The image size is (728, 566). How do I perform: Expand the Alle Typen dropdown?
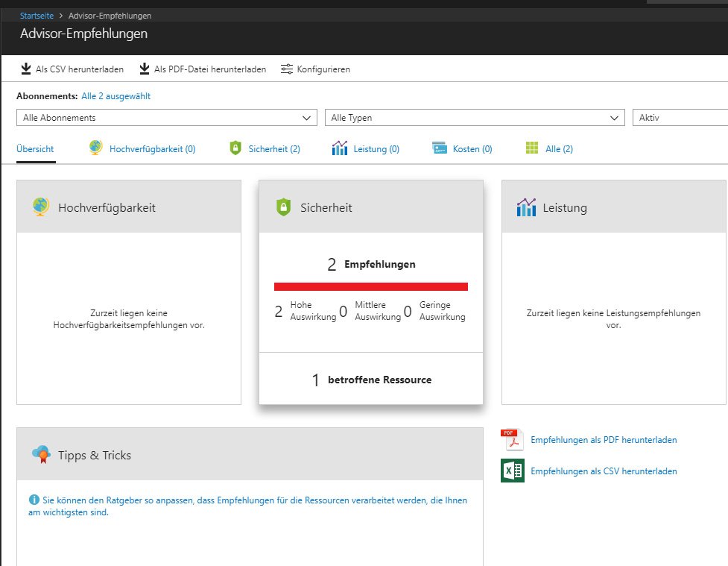point(475,118)
